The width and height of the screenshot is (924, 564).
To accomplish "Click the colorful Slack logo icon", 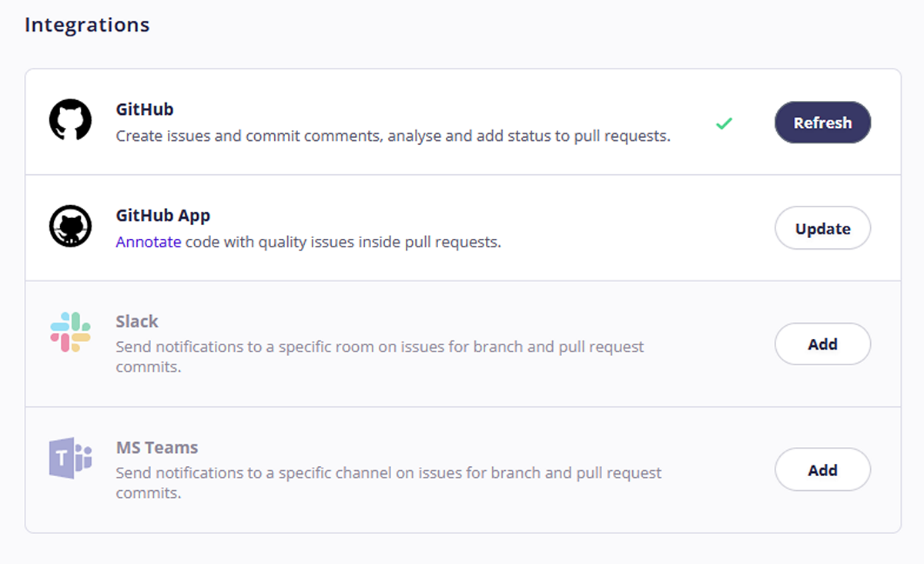I will 70,332.
